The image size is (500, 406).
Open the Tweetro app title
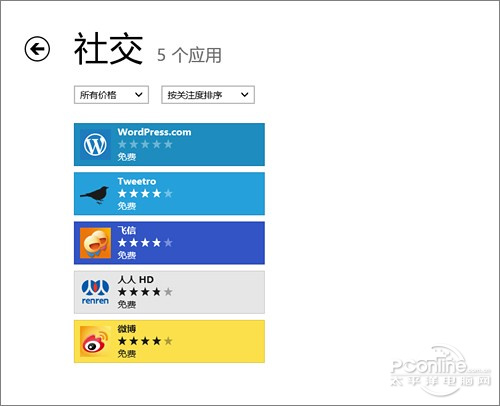click(x=137, y=181)
